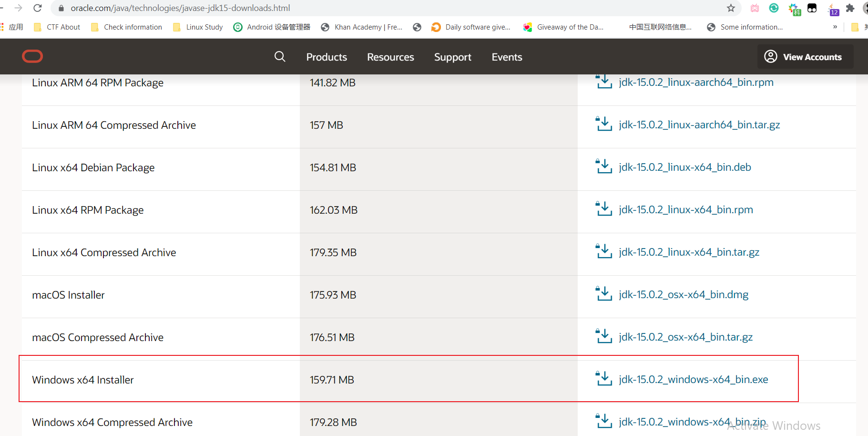Reload the page using the refresh icon
868x436 pixels.
click(38, 8)
